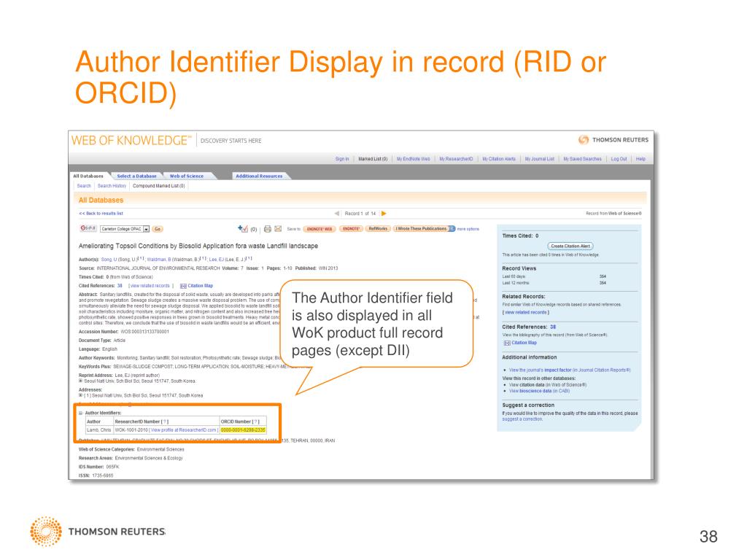Click Back to results list link
Screen dimensions: 747x560
(101, 214)
